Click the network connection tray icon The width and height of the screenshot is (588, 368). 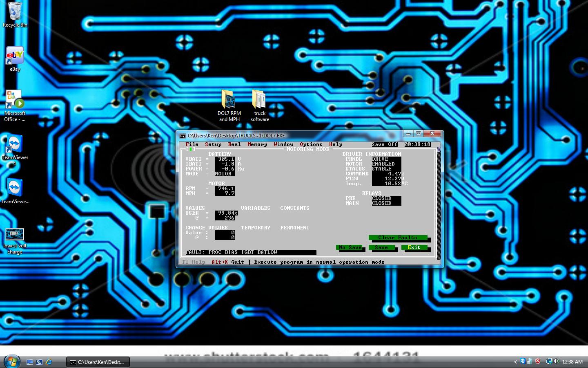pos(549,361)
